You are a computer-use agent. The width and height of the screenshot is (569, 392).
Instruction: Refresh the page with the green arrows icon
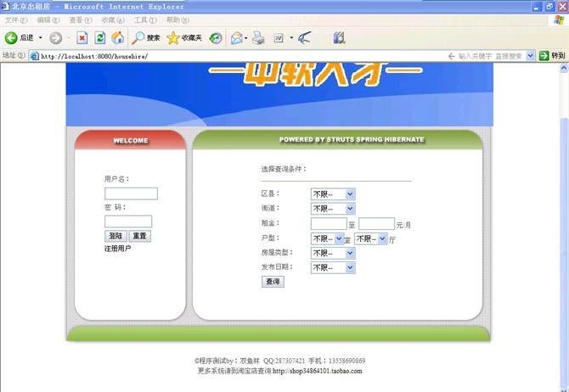point(100,37)
